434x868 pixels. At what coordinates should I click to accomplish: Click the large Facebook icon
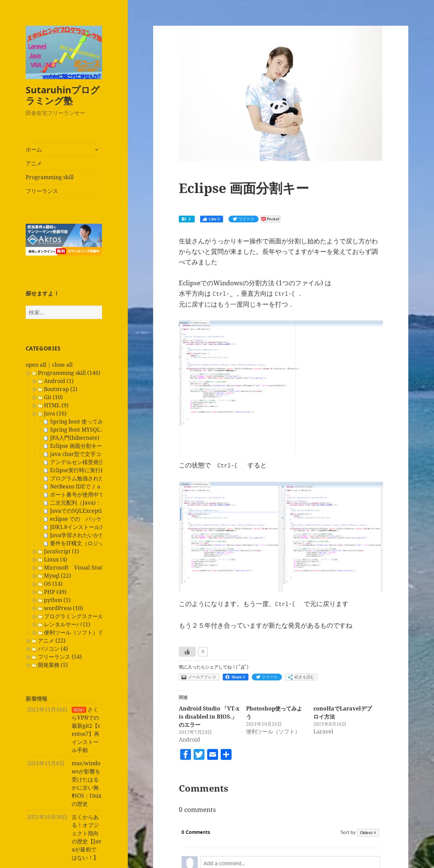186,754
